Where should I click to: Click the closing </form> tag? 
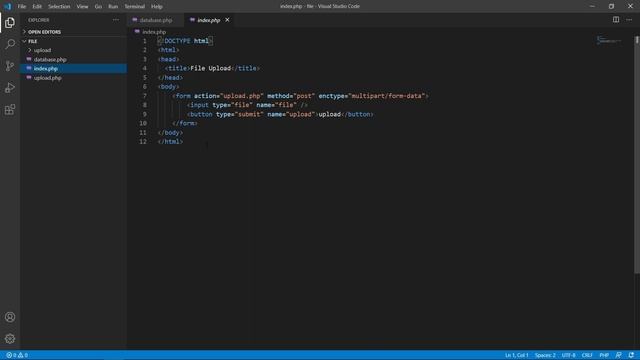click(x=185, y=123)
